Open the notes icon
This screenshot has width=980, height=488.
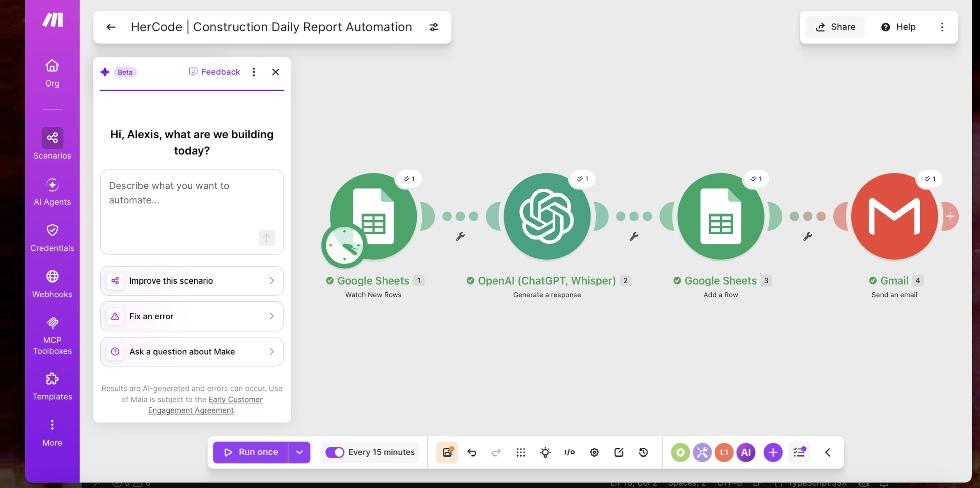click(619, 452)
